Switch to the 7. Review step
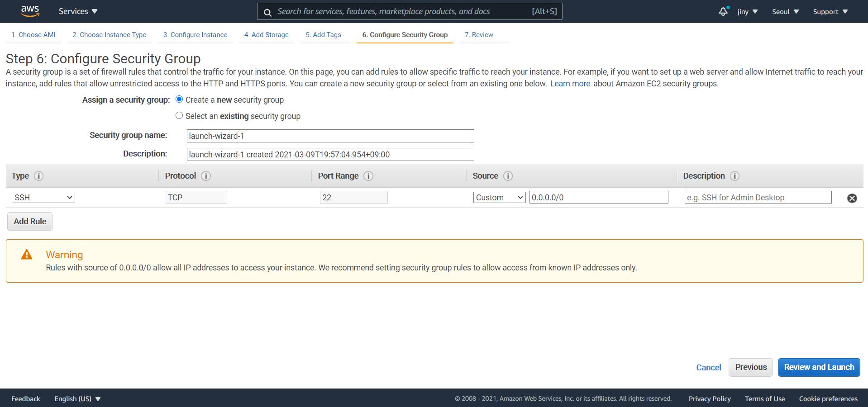 [x=479, y=35]
